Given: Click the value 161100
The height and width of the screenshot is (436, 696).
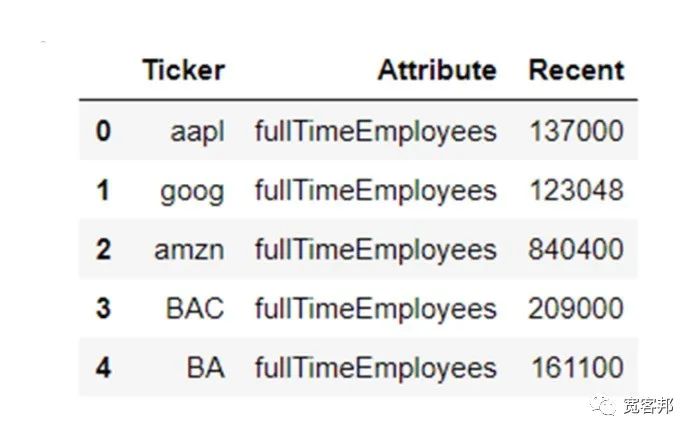Looking at the screenshot, I should coord(577,368).
